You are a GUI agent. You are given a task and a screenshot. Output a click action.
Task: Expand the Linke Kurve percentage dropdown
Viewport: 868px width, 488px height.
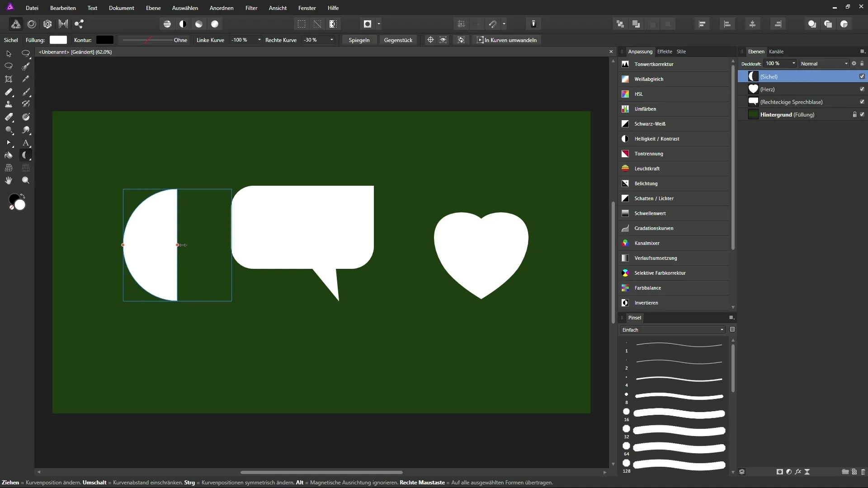pos(259,40)
